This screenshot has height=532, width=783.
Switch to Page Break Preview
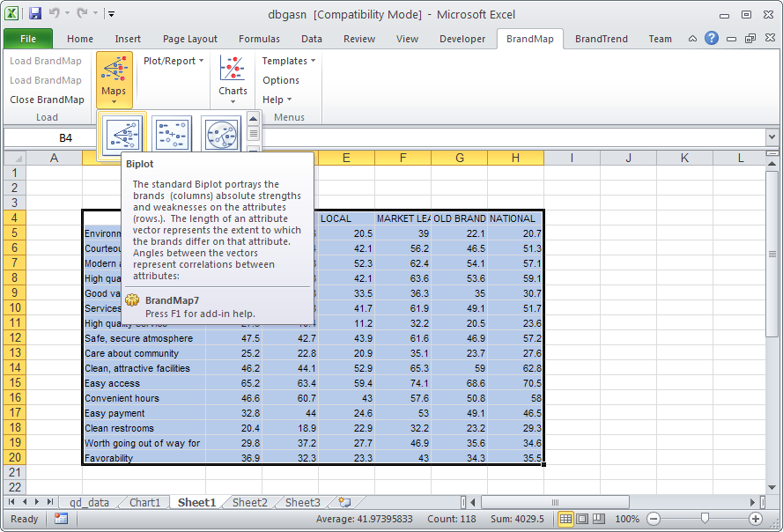coord(598,519)
